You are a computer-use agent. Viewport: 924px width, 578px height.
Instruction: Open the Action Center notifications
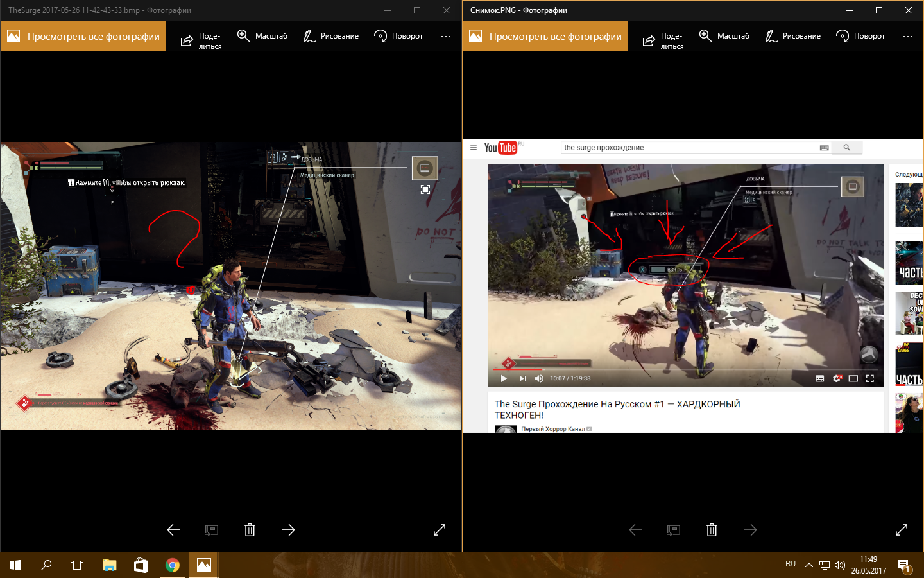[904, 566]
